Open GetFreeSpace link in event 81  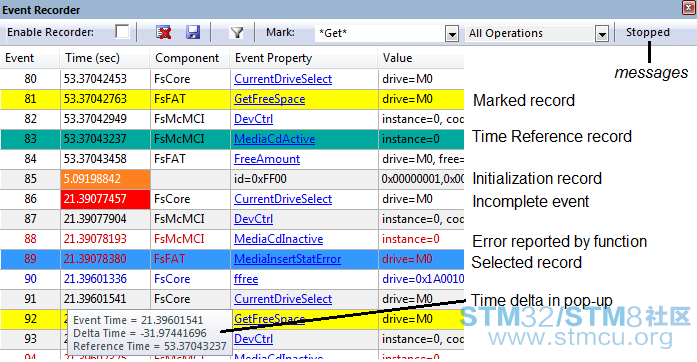(269, 99)
